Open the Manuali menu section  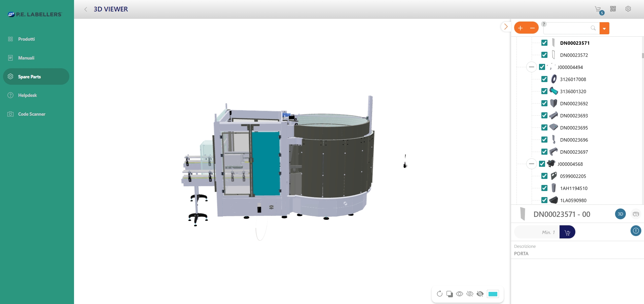point(26,58)
